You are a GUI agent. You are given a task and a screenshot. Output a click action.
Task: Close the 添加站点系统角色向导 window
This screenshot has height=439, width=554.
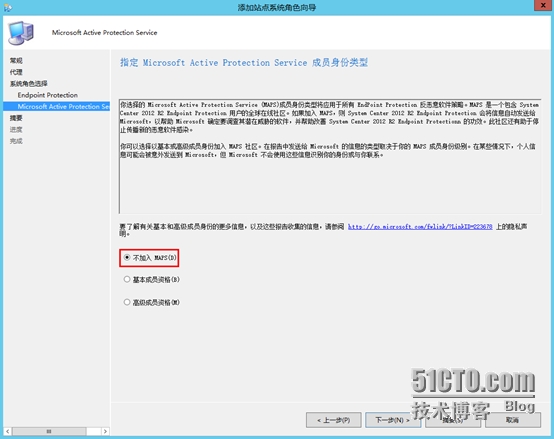(x=543, y=6)
